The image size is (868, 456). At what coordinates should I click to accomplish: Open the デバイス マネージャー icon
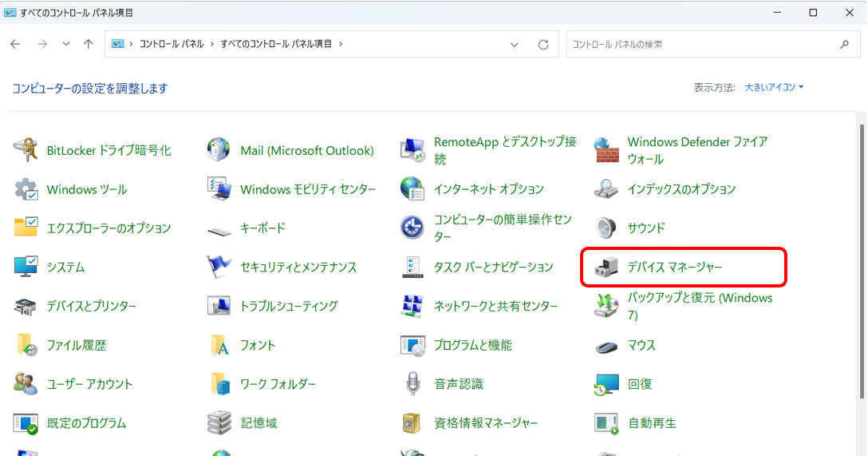606,267
